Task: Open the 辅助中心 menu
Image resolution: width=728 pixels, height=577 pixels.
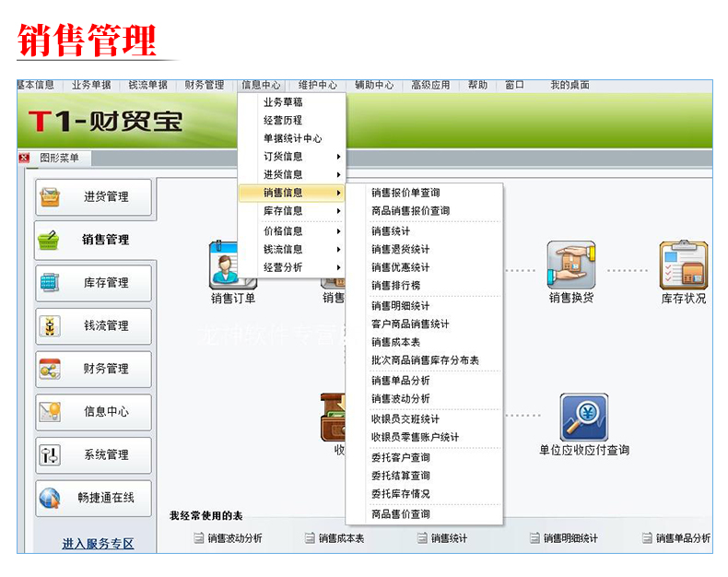Action: point(374,85)
